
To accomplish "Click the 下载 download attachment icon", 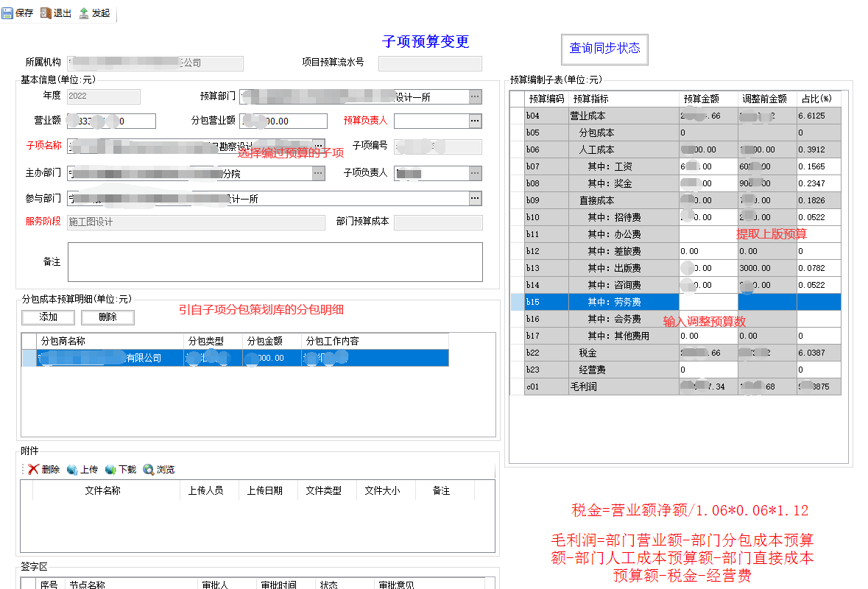I will coord(110,470).
